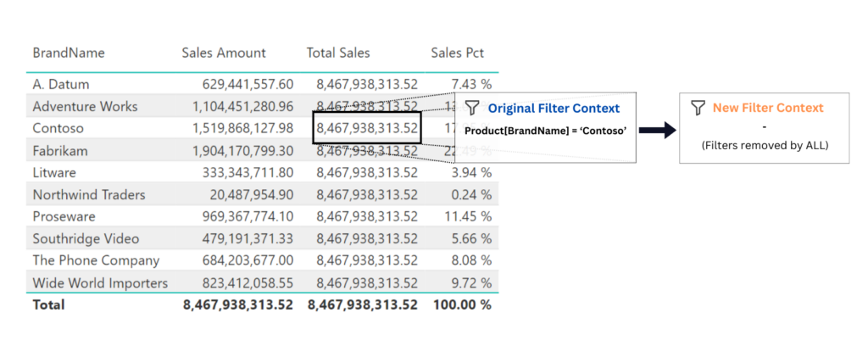Select the sales amount 823,412,058.55

coord(248,283)
